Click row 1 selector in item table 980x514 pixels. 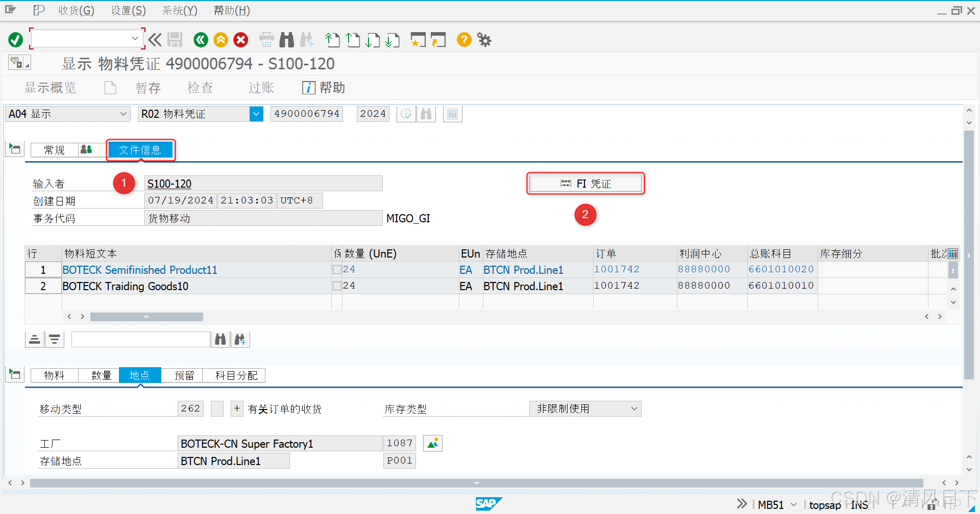point(43,270)
